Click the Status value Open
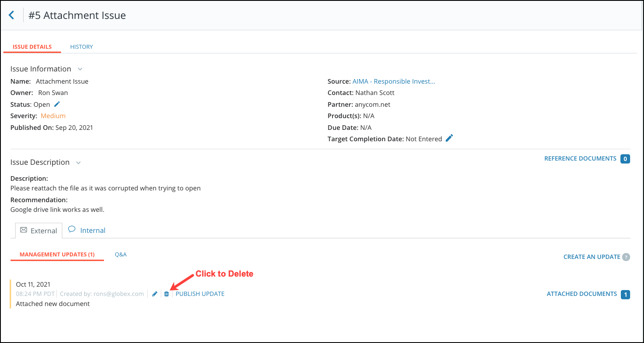This screenshot has height=343, width=644. (x=42, y=104)
